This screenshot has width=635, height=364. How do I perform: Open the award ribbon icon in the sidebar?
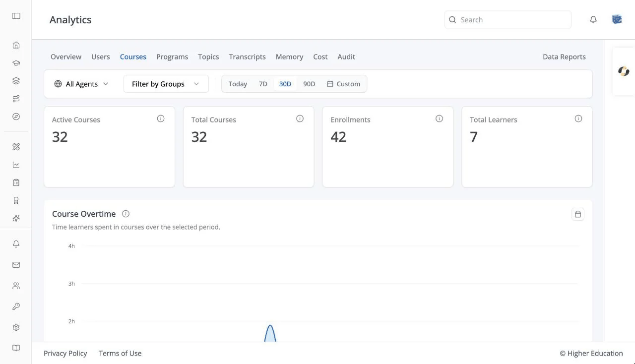click(x=16, y=200)
